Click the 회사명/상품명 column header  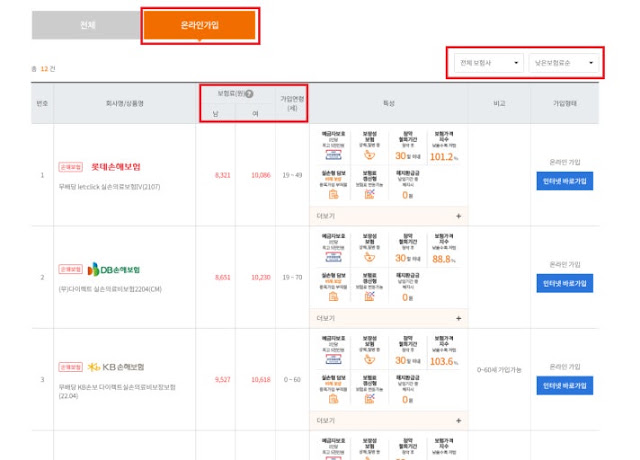(x=124, y=104)
